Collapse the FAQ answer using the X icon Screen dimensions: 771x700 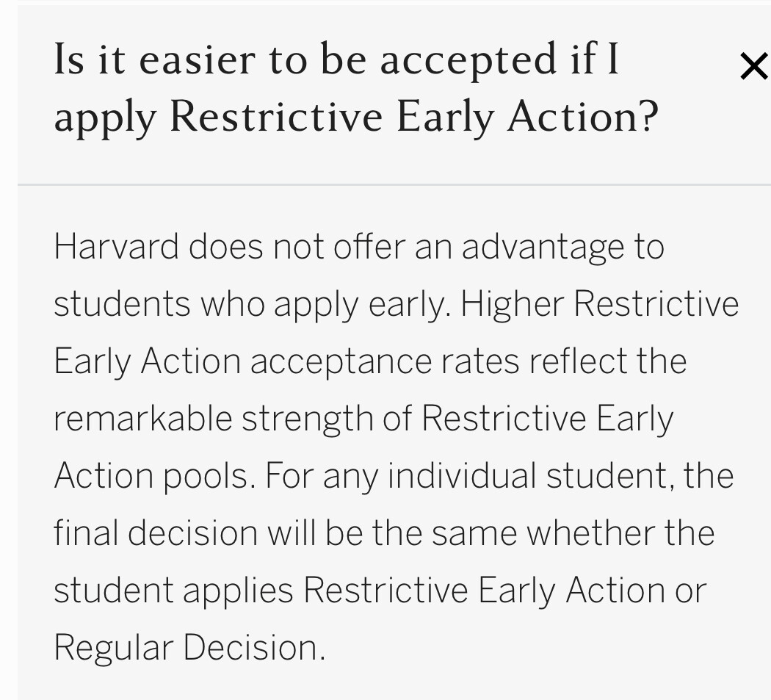754,66
